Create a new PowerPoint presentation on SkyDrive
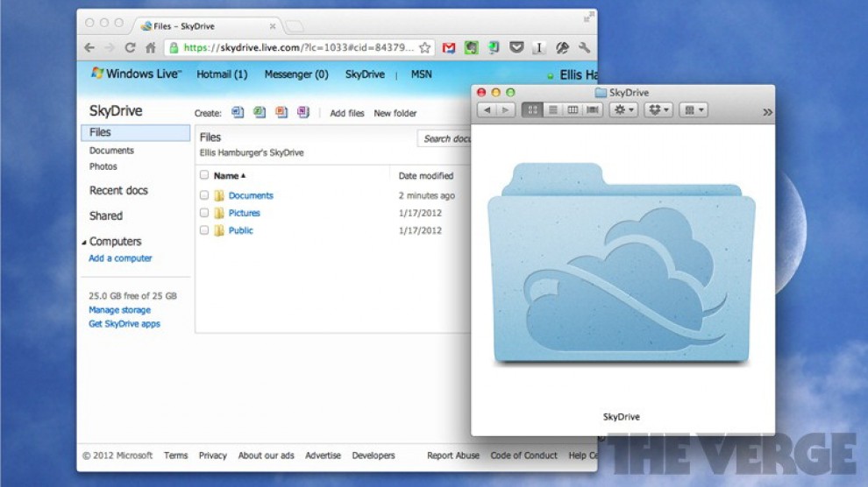This screenshot has height=487, width=868. (x=281, y=112)
